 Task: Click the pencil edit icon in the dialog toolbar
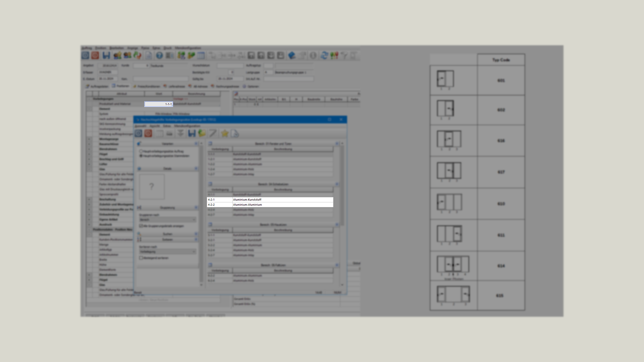point(213,133)
